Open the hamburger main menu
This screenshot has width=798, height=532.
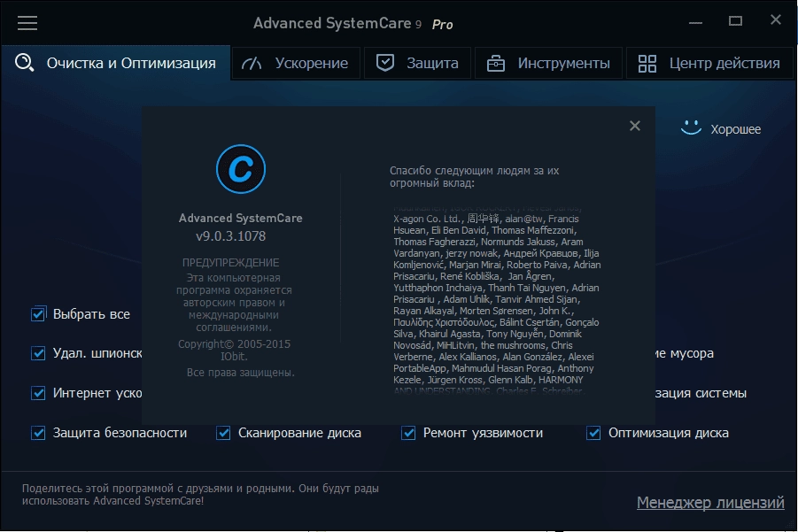[x=27, y=23]
